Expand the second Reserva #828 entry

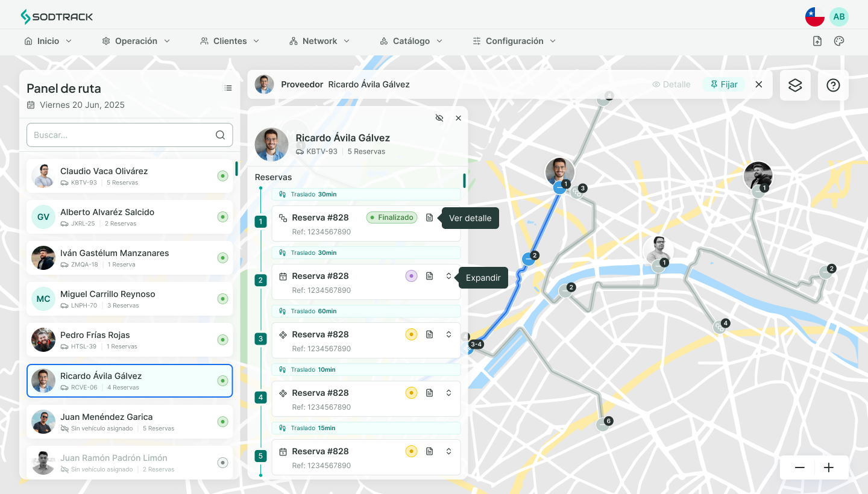448,275
